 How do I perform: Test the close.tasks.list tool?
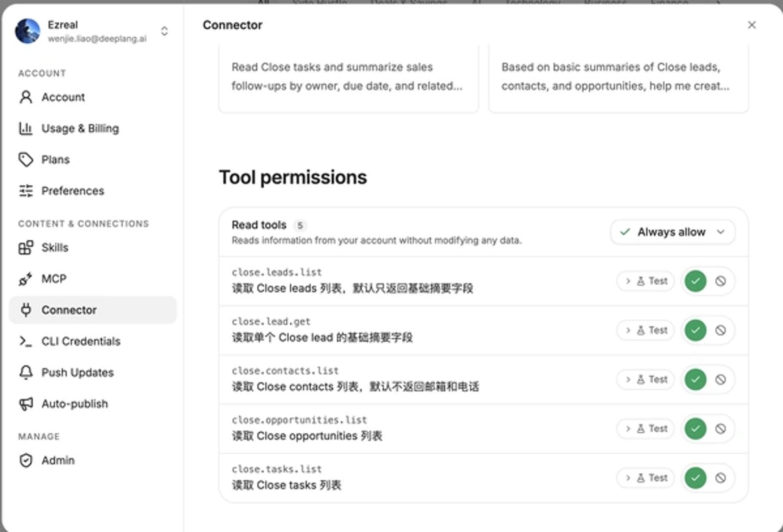click(646, 478)
